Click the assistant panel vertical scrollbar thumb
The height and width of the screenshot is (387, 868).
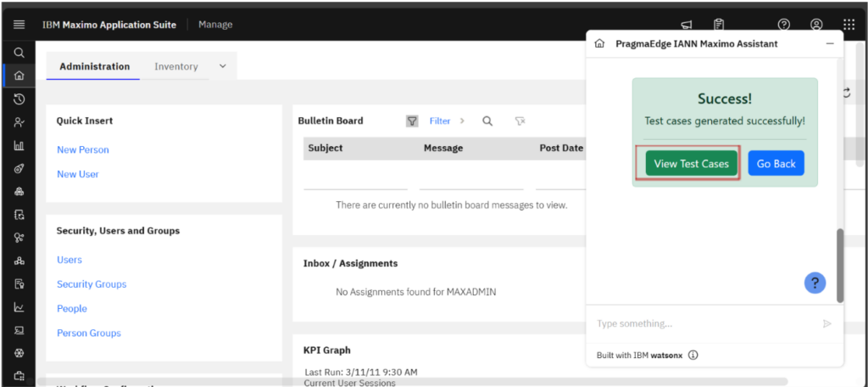(x=840, y=266)
